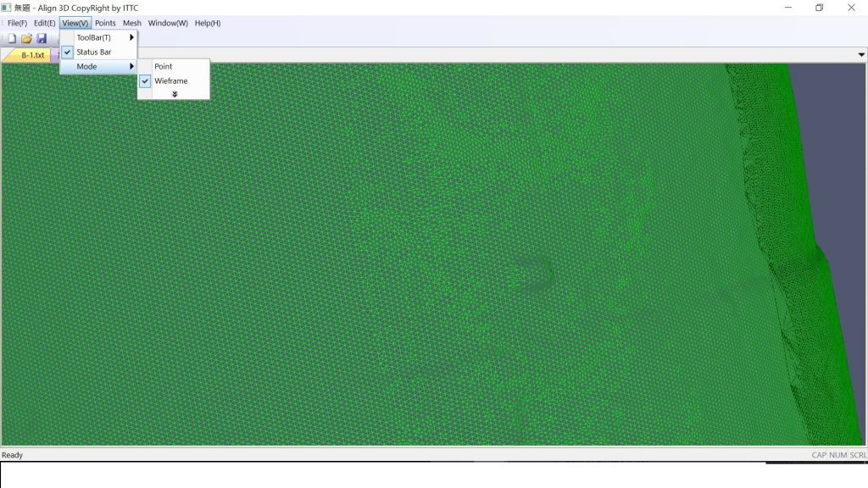Open the File(F) menu
The width and height of the screenshot is (868, 488).
(17, 23)
